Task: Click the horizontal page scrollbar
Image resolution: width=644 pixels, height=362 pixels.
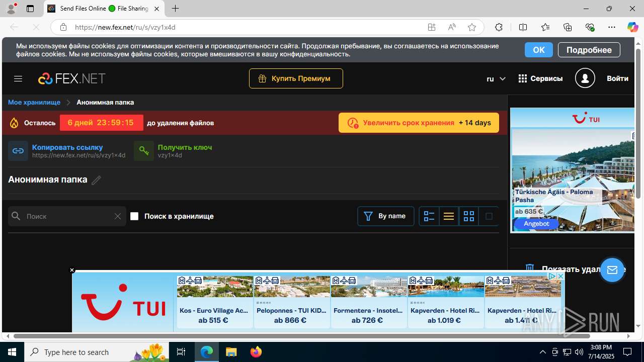Action: [302, 336]
